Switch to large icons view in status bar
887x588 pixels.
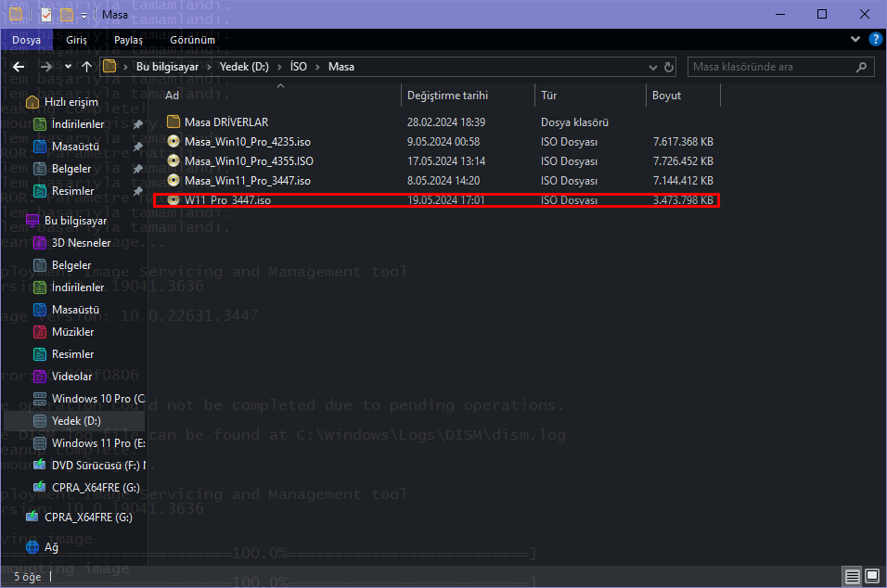point(872,576)
